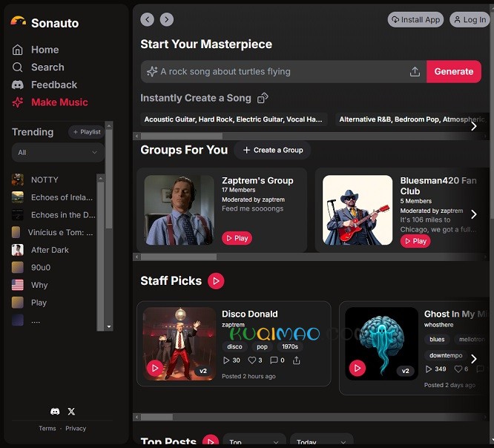
Task: Click the downtempo tag on Ghost In My Mind
Action: click(446, 355)
